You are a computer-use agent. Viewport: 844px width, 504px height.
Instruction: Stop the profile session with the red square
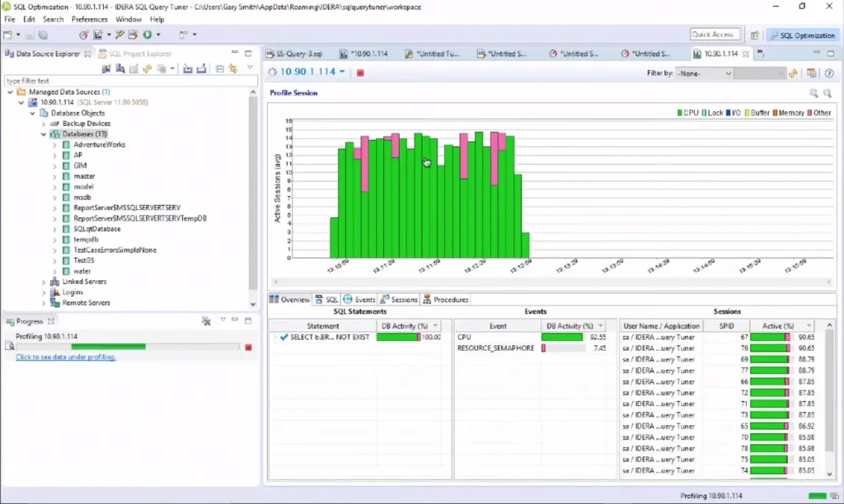pyautogui.click(x=360, y=72)
